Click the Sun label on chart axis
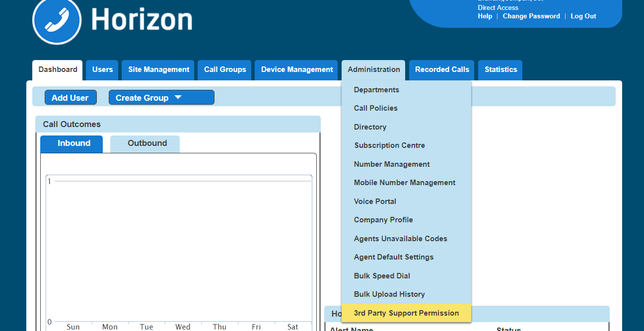Image resolution: width=644 pixels, height=331 pixels. click(x=73, y=327)
